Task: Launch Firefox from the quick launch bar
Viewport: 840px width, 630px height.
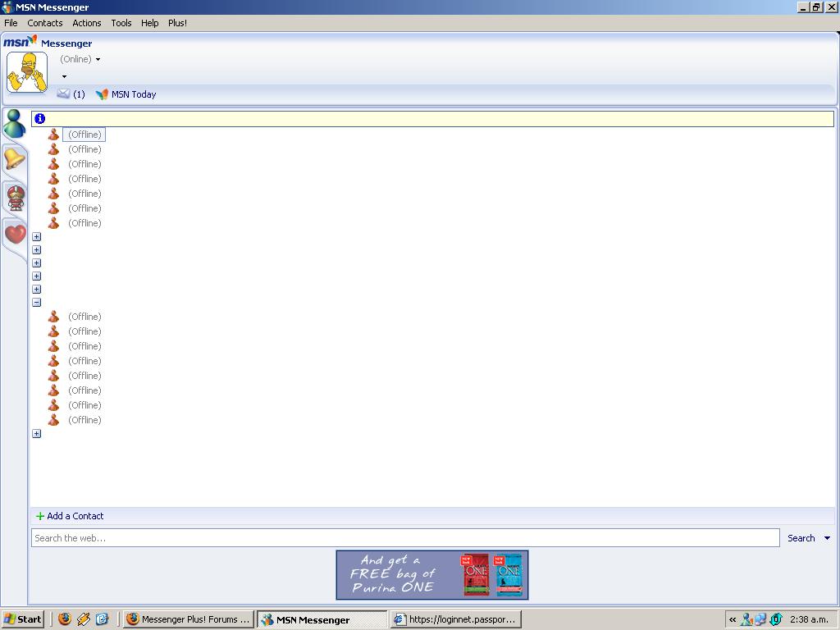Action: [x=65, y=619]
